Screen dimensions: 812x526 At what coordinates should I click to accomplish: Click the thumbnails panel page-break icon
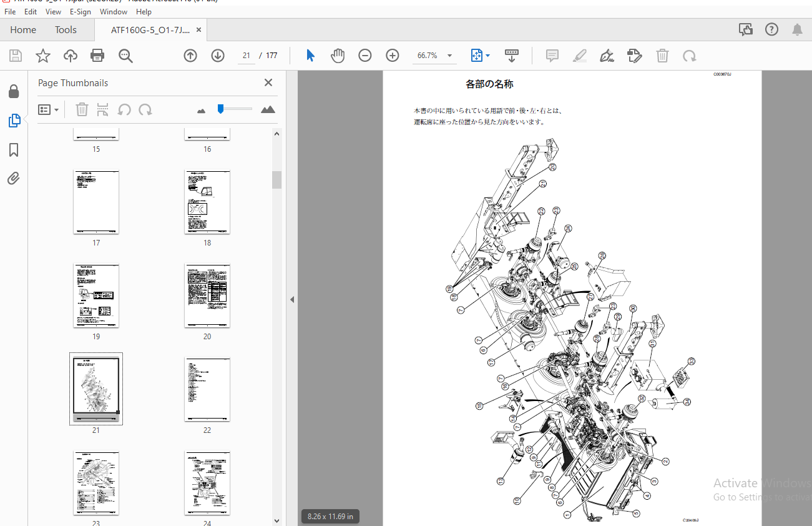click(x=103, y=109)
